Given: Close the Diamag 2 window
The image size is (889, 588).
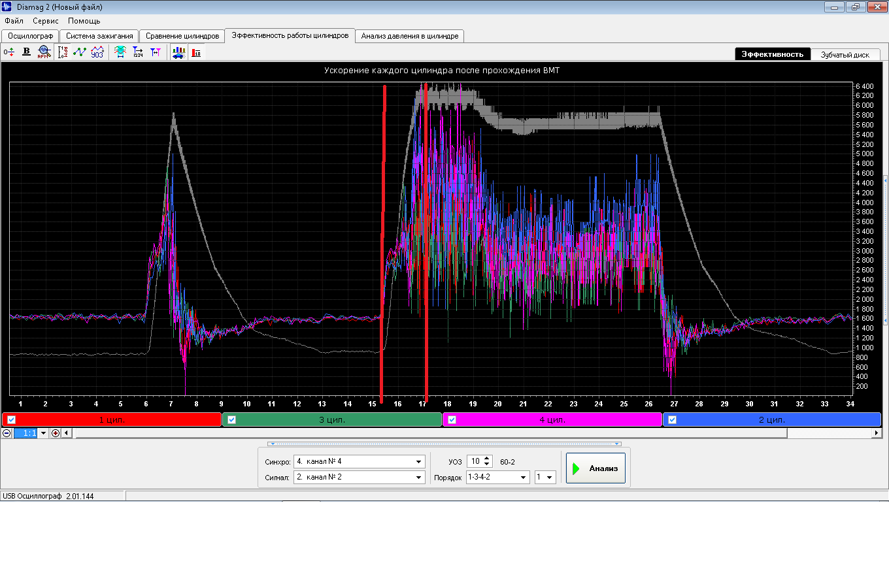Looking at the screenshot, I should [x=876, y=7].
